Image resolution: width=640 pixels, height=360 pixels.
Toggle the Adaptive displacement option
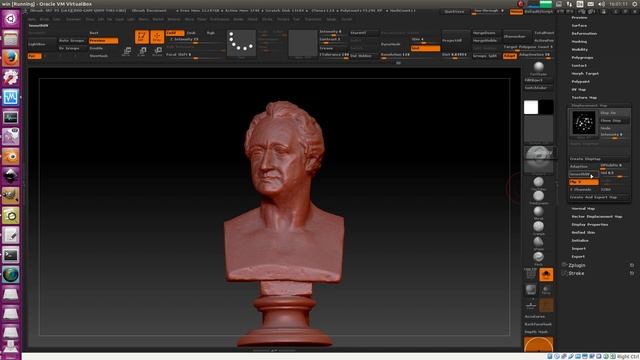point(584,167)
